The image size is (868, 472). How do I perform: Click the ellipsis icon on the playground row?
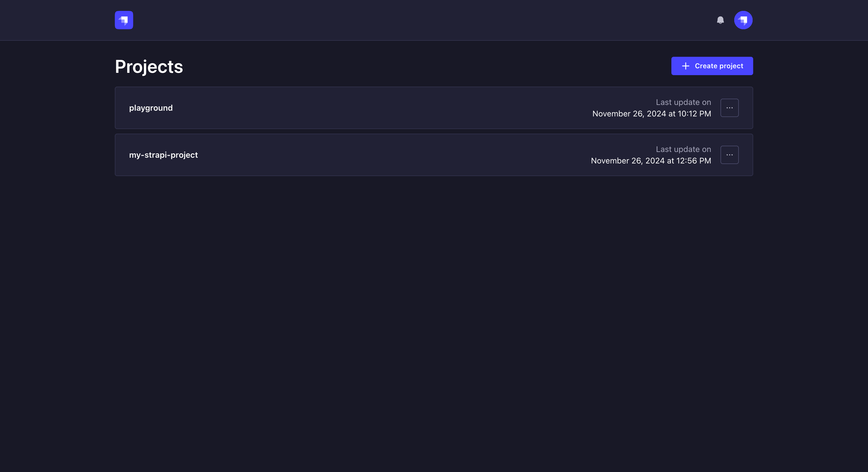pyautogui.click(x=730, y=108)
